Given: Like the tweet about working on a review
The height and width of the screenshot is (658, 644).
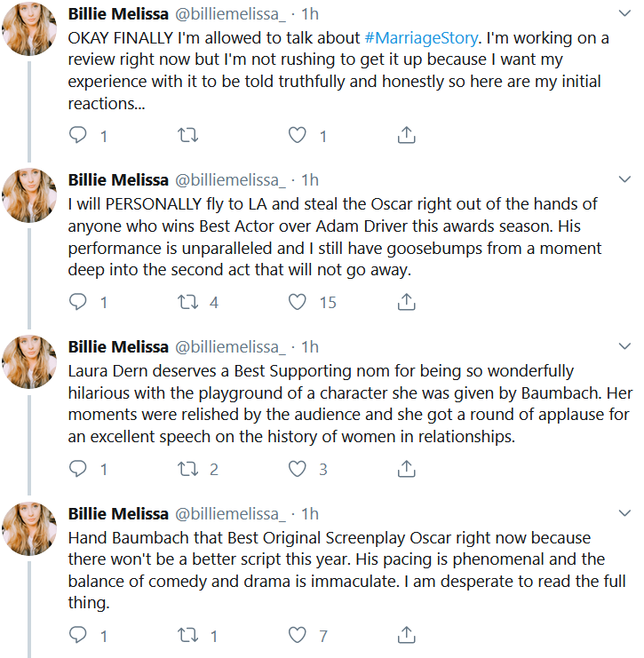Looking at the screenshot, I should [x=298, y=135].
